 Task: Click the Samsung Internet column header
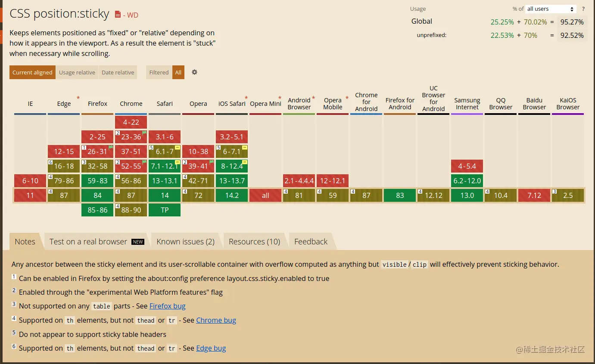click(x=467, y=104)
